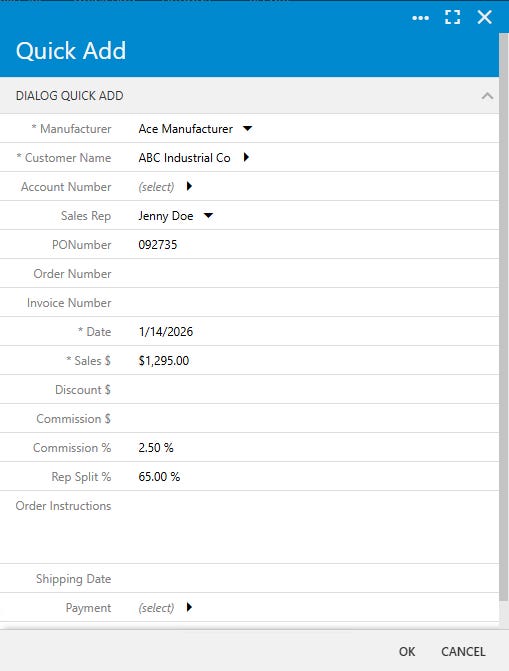Open the Customer Name lookup arrow
Screen dimensions: 509x671
click(x=246, y=157)
